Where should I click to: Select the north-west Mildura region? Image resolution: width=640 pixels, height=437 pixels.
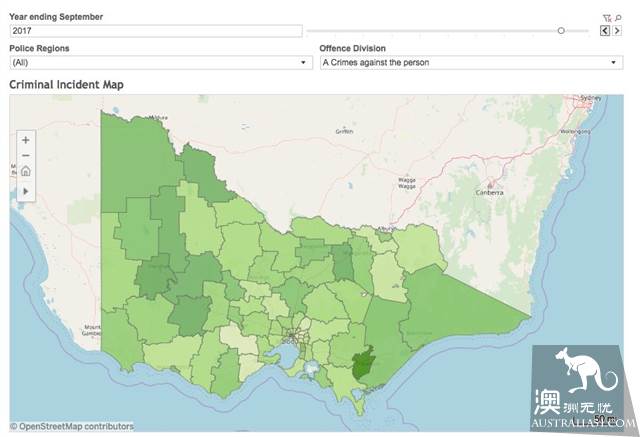click(x=135, y=163)
